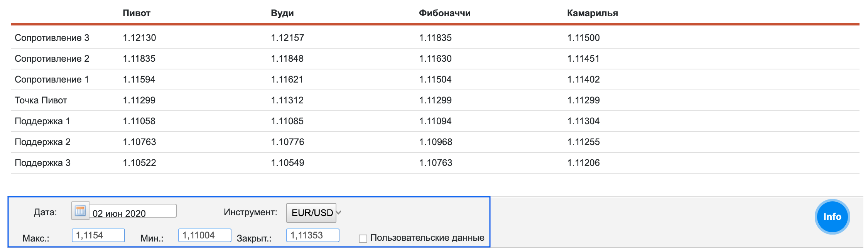Click the date field showing 02 июн 2020
The width and height of the screenshot is (868, 250).
click(133, 211)
